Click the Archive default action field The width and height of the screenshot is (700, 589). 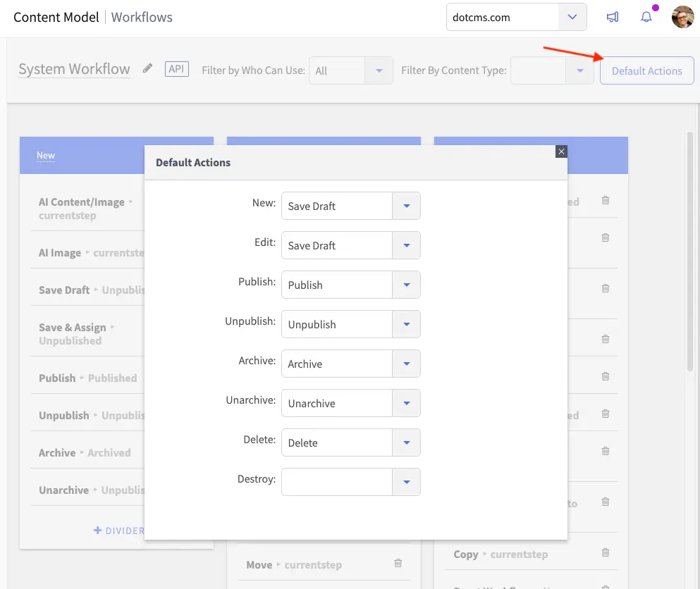pyautogui.click(x=337, y=364)
